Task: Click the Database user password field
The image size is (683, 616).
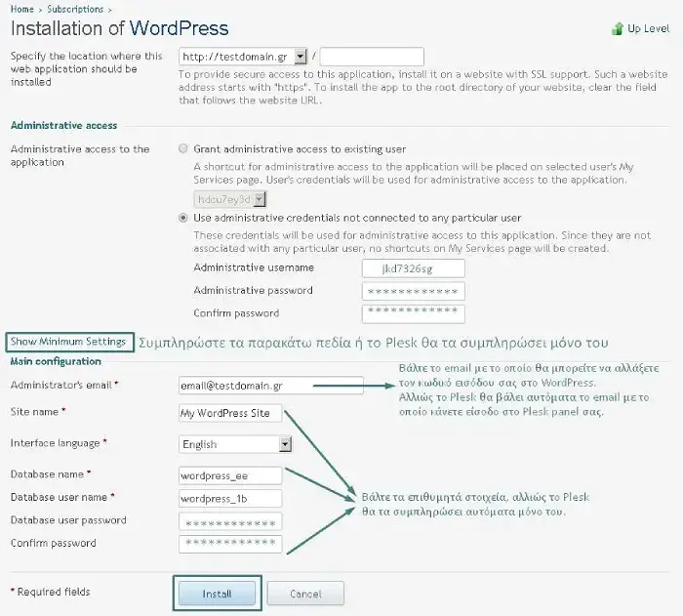Action: point(230,521)
